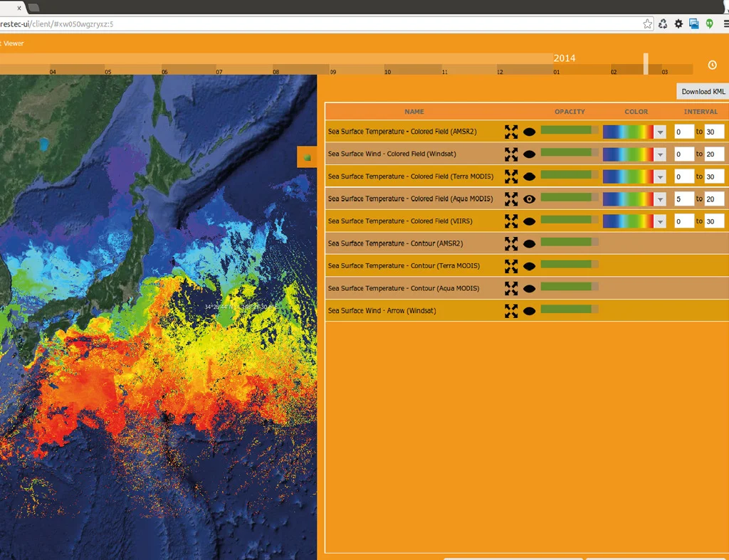The image size is (729, 560).
Task: Zoom to extent of AMSR2 Colored Field layer
Action: click(511, 132)
